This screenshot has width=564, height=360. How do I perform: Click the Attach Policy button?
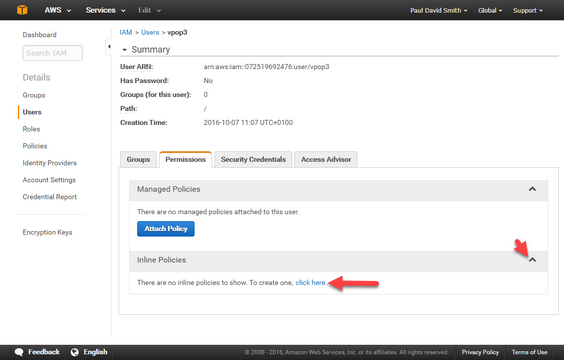[x=166, y=229]
